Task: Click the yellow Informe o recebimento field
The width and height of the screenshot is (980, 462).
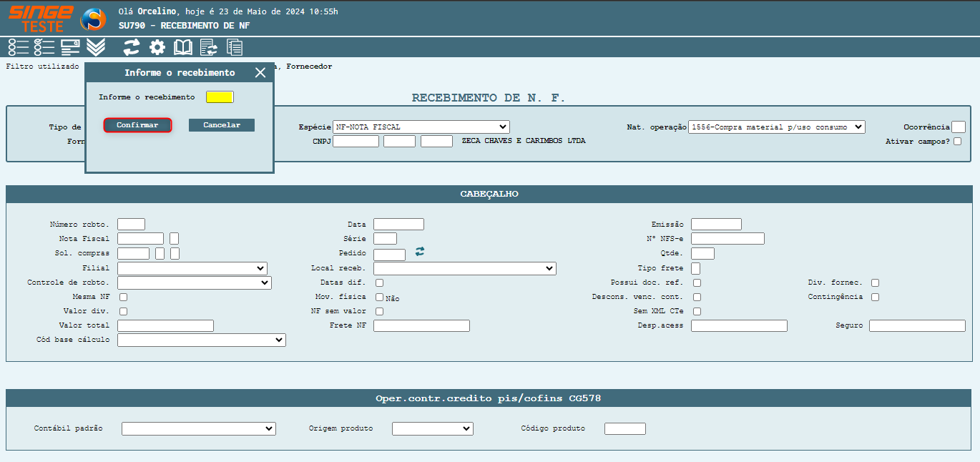Action: [x=220, y=97]
